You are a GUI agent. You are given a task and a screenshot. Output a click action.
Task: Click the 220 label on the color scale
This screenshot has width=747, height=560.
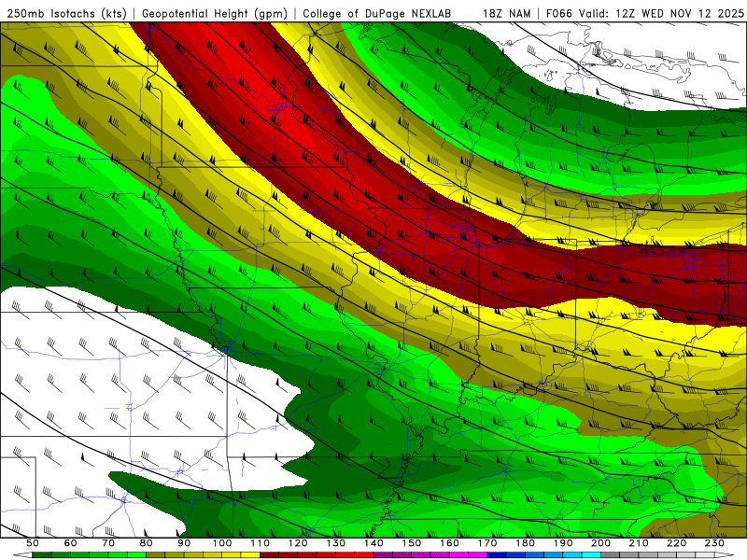[x=676, y=543]
